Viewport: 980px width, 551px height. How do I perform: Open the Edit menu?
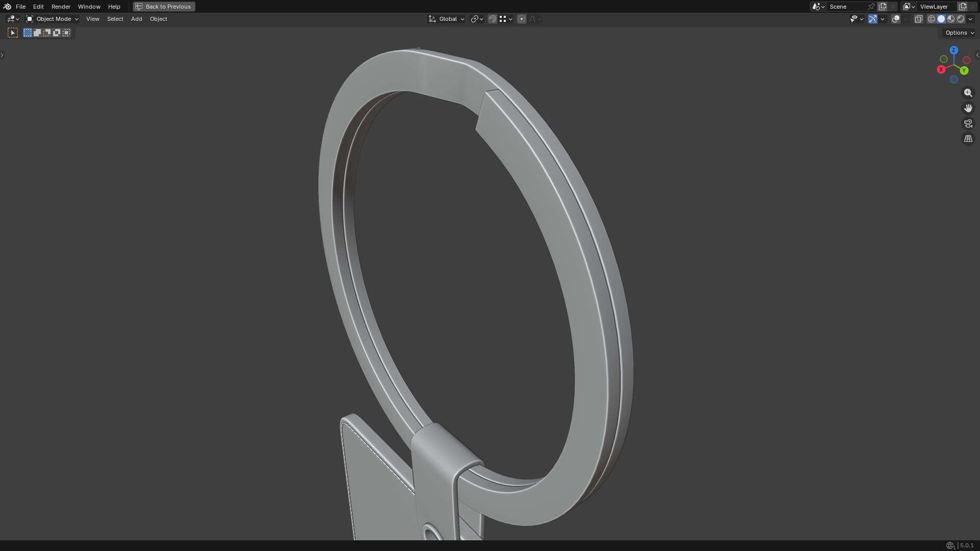(38, 7)
